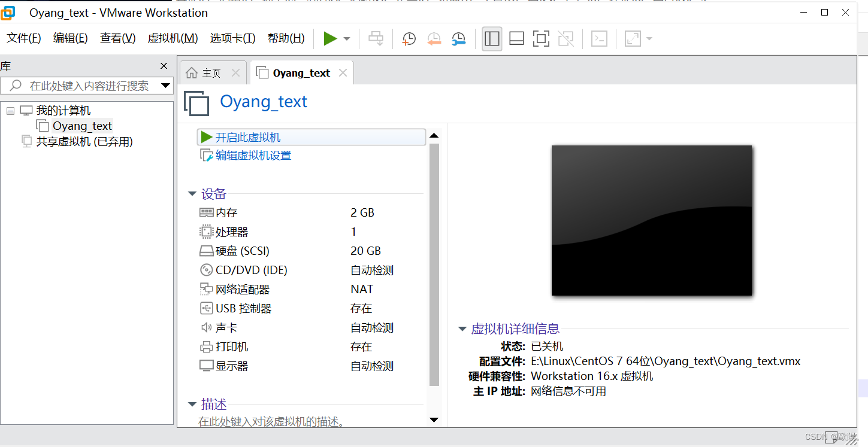Click the config file path Oyang_text.vmx
The height and width of the screenshot is (447, 868).
click(666, 361)
